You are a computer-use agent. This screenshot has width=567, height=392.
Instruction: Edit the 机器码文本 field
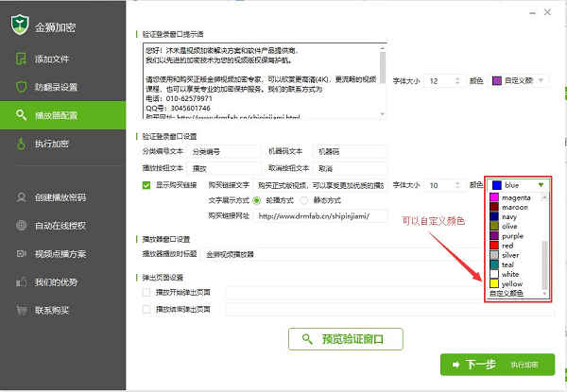(x=350, y=152)
